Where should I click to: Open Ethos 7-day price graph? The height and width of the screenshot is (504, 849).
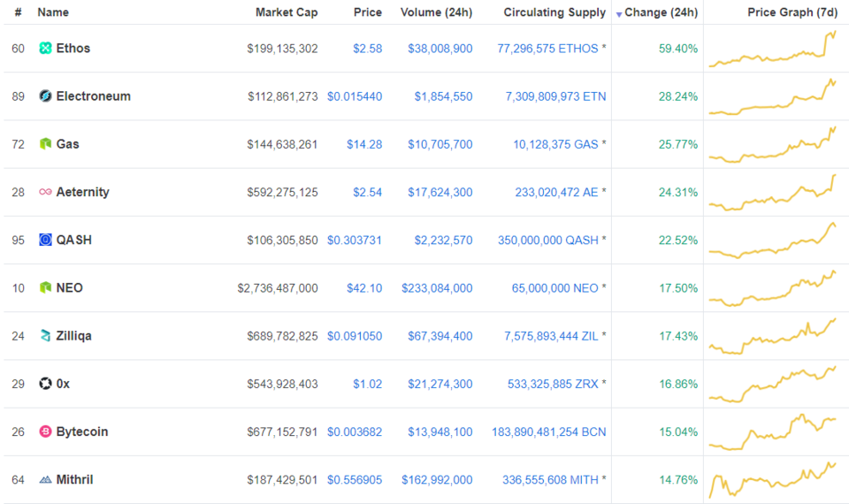pos(773,49)
